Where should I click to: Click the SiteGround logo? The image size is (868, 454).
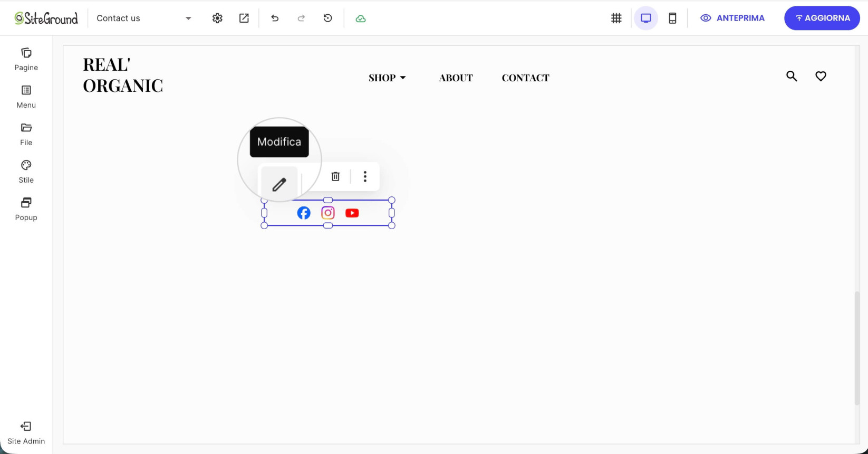coord(46,18)
